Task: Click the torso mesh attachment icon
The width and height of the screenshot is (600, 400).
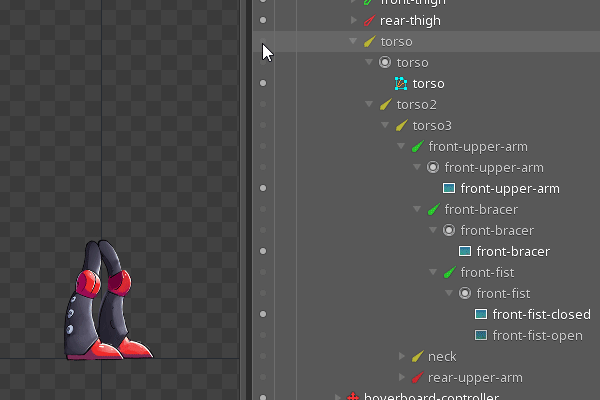Action: point(401,84)
